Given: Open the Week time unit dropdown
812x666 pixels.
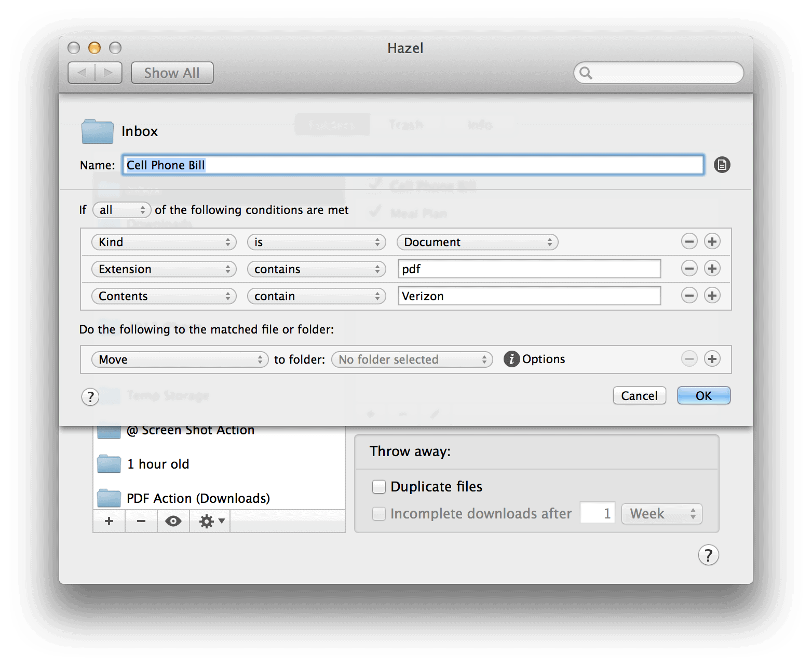Looking at the screenshot, I should click(662, 514).
